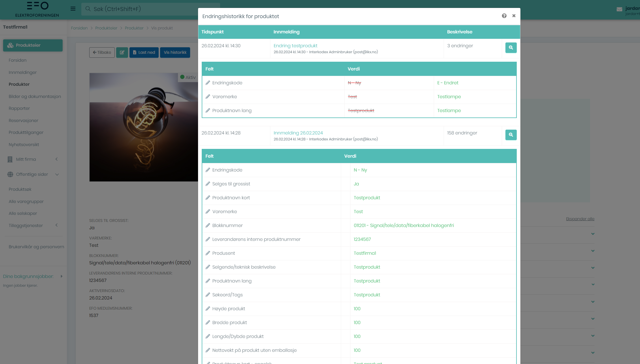Click the edit product pencil button
The image size is (640, 364).
(x=122, y=52)
